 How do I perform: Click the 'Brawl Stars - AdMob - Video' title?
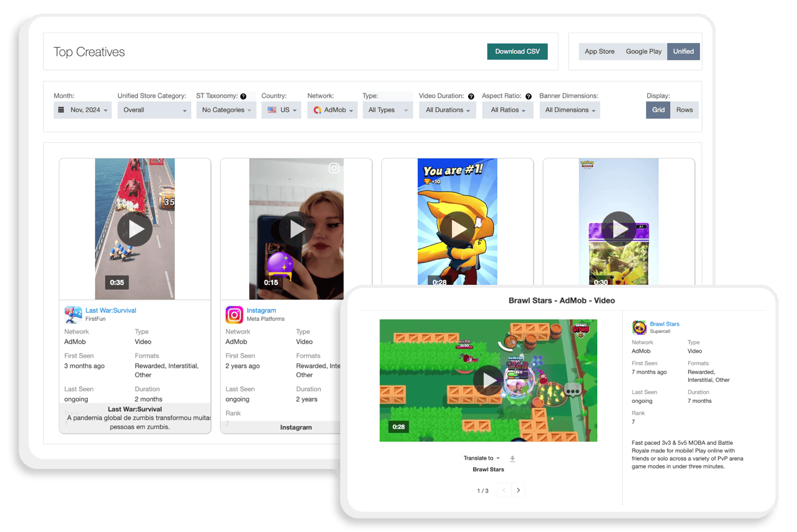(x=561, y=300)
